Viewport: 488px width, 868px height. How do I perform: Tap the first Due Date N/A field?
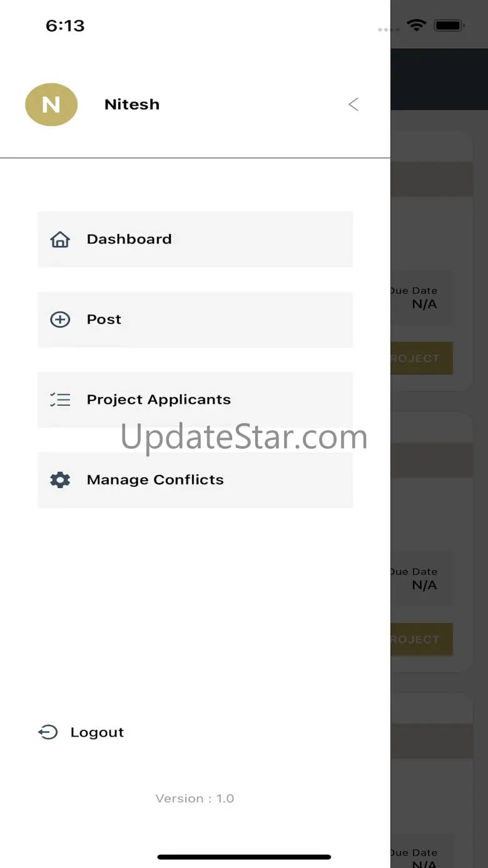420,298
